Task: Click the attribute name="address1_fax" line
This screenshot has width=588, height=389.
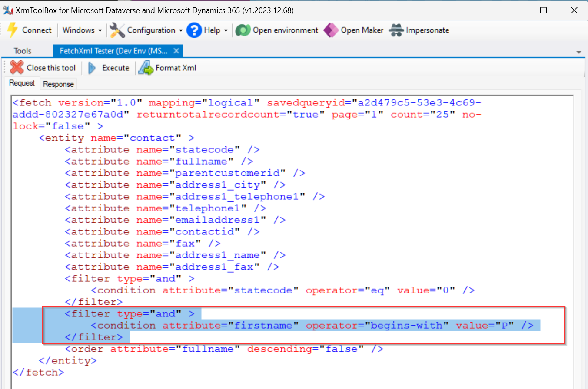Action: point(172,267)
